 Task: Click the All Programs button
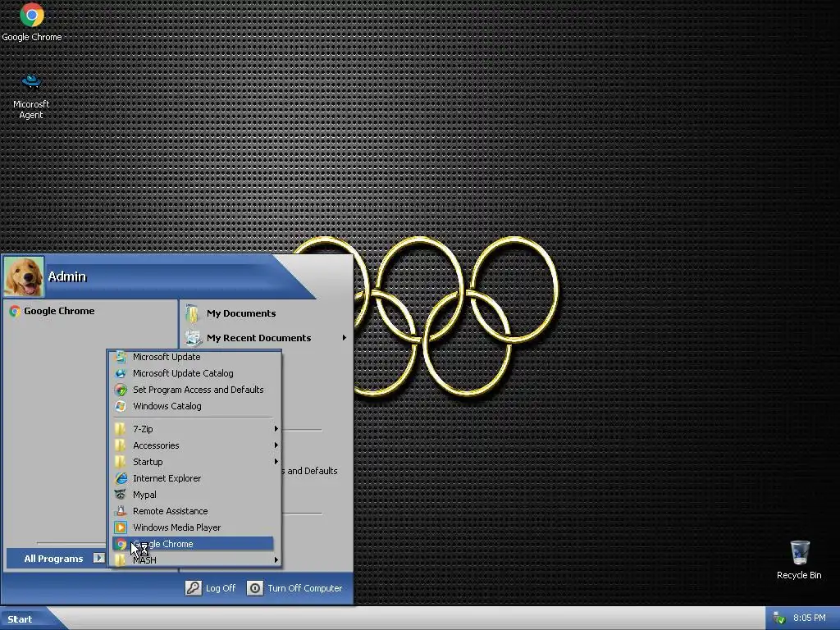(x=56, y=558)
